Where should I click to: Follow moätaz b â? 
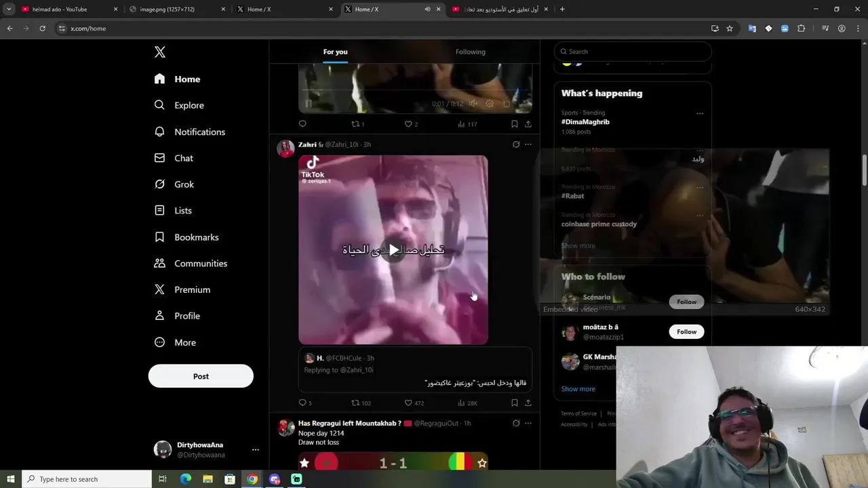(x=686, y=331)
